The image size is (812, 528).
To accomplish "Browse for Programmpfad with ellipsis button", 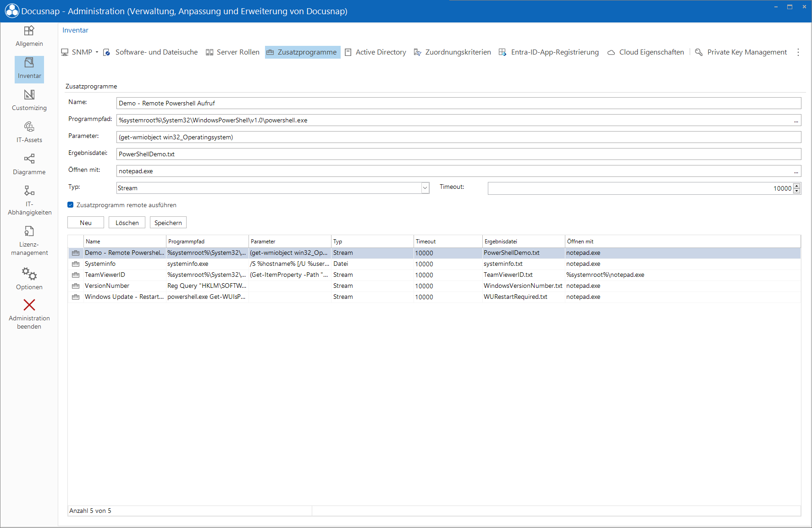I will coord(796,121).
